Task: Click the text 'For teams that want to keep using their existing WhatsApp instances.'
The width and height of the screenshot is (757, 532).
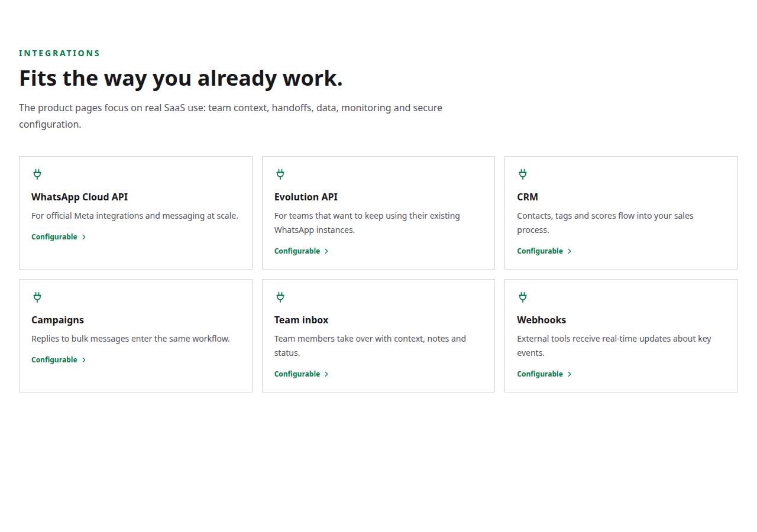Action: (x=367, y=223)
